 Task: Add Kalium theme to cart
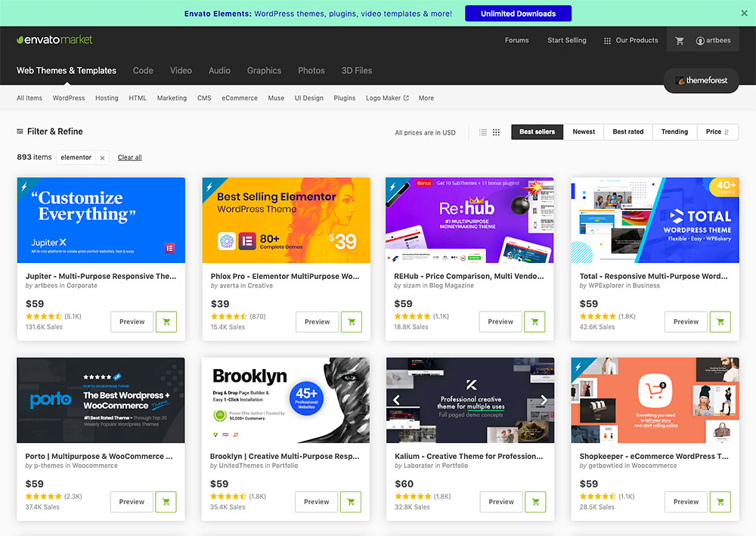[x=535, y=502]
